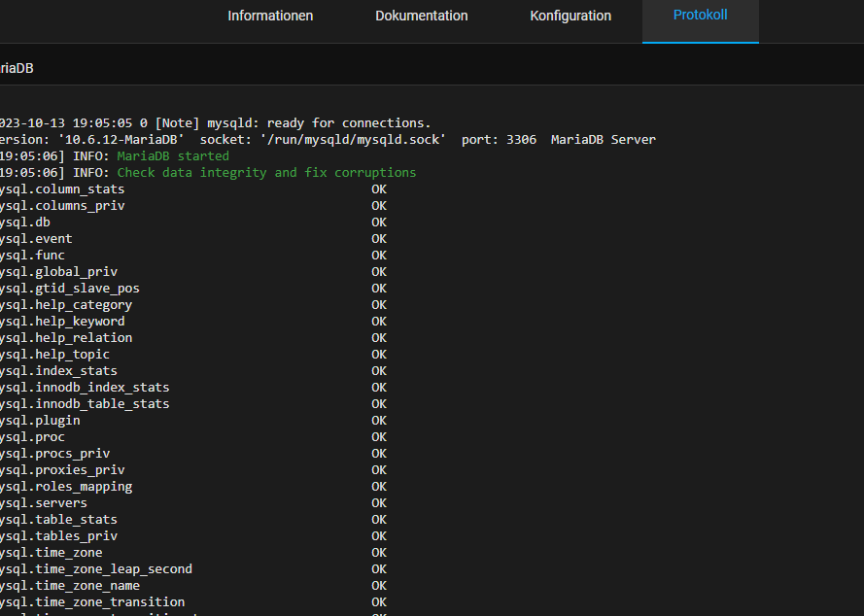Select the mysql.table_stats row
The width and height of the screenshot is (864, 616).
click(x=193, y=520)
